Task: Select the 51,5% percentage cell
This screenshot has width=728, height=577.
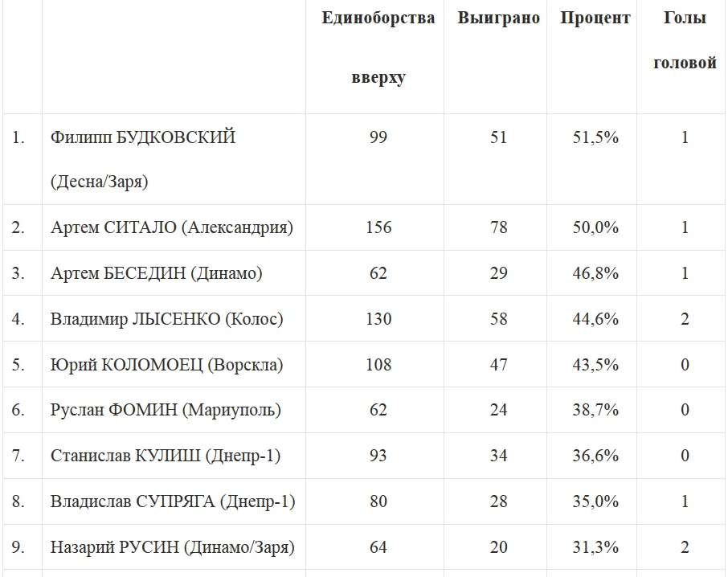Action: (595, 138)
